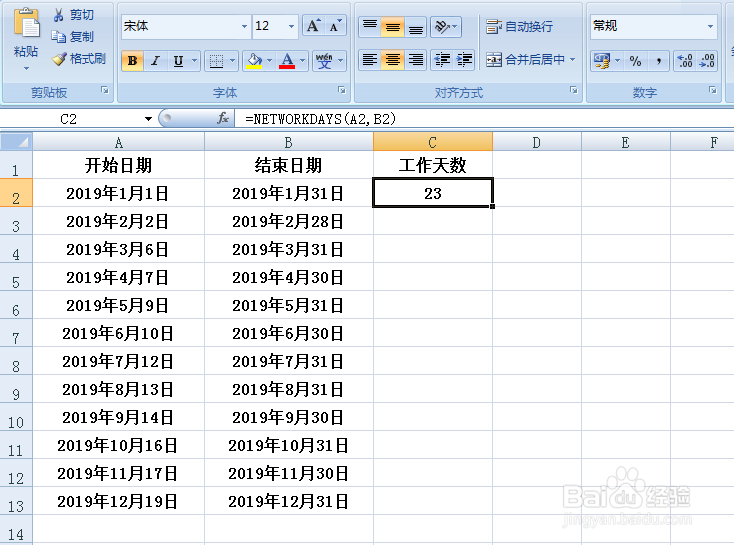The width and height of the screenshot is (734, 545).
Task: Click cell 2019年6月30日
Action: (288, 333)
